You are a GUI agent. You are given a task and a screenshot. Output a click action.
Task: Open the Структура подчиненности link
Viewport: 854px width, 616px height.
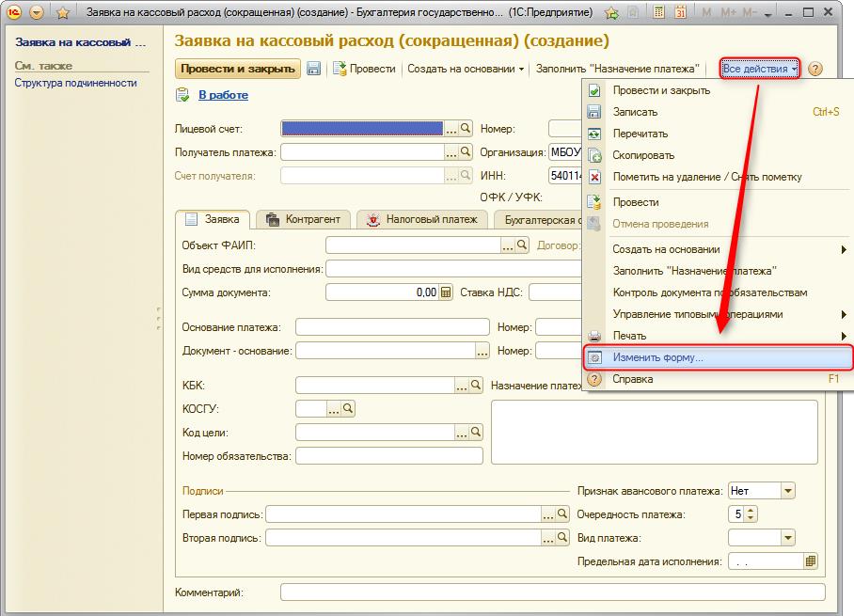75,83
